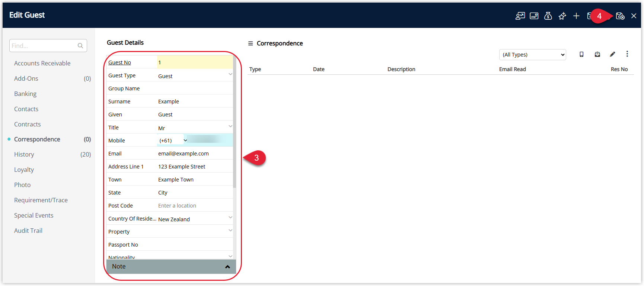
Task: Click the Guest No value field
Action: [x=195, y=62]
